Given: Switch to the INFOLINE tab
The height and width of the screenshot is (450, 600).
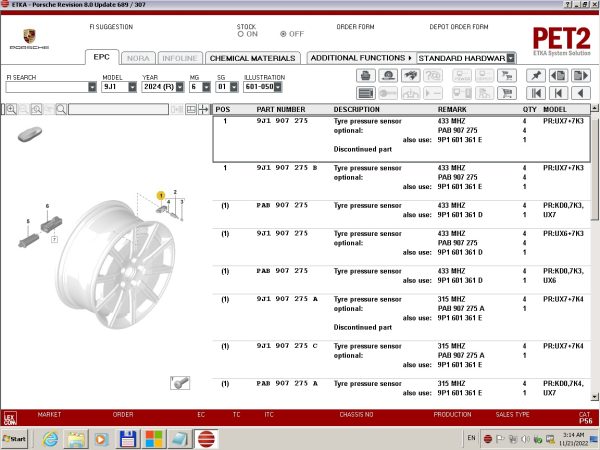Looking at the screenshot, I should click(x=179, y=58).
